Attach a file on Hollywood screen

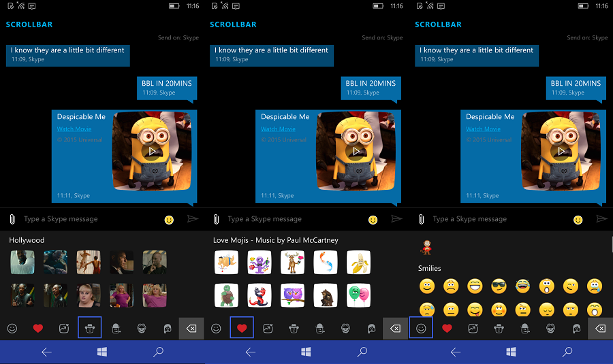click(12, 219)
